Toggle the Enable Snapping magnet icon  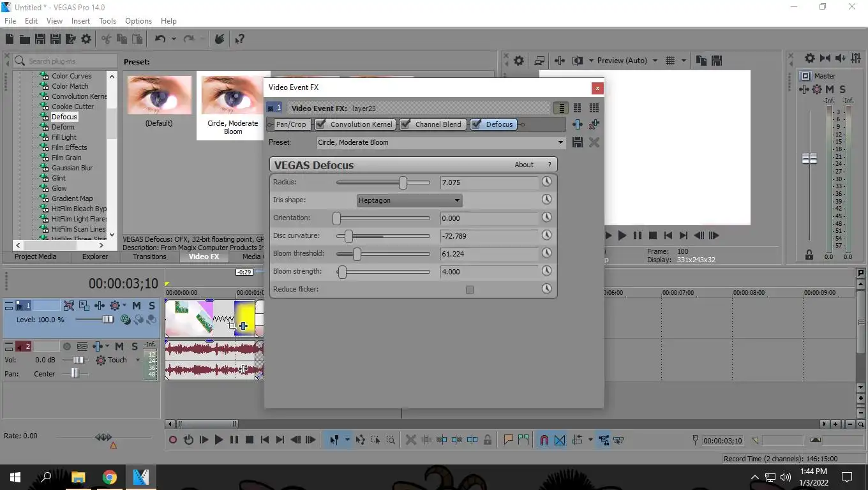click(544, 440)
